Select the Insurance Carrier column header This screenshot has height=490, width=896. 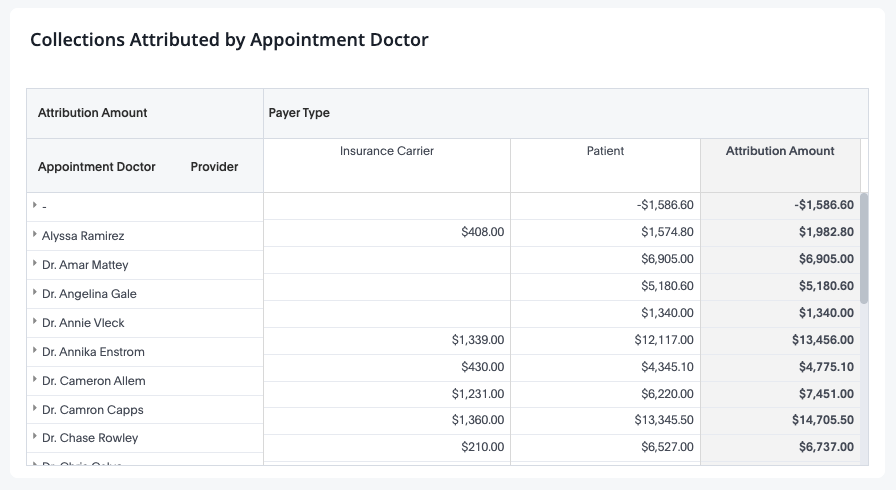[x=387, y=151]
